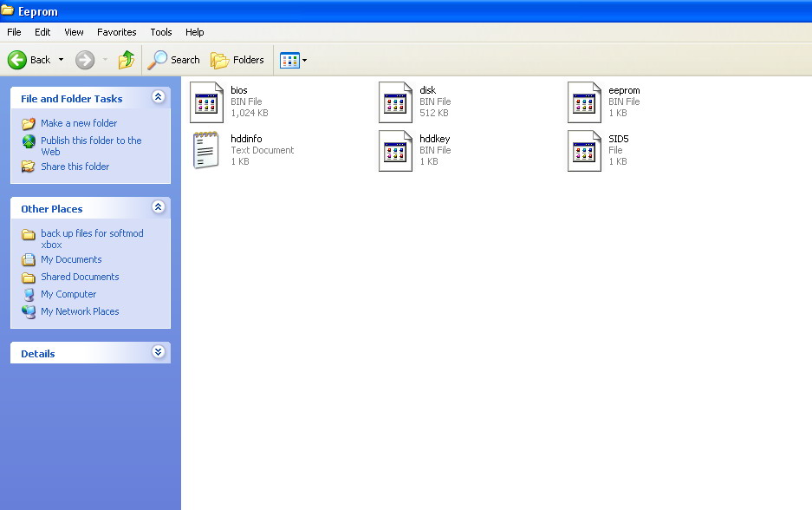This screenshot has height=510, width=812.
Task: Open the bios BIN file icon
Action: pos(206,101)
